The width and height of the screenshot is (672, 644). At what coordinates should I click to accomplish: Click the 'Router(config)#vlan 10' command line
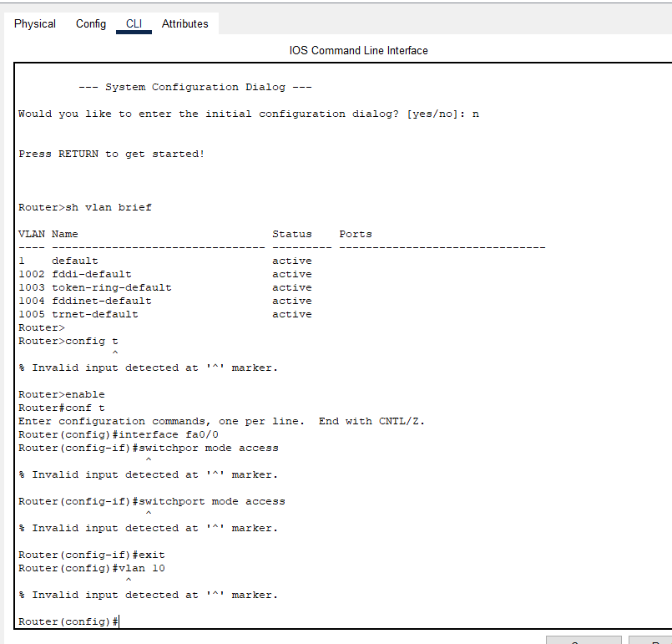[92, 568]
